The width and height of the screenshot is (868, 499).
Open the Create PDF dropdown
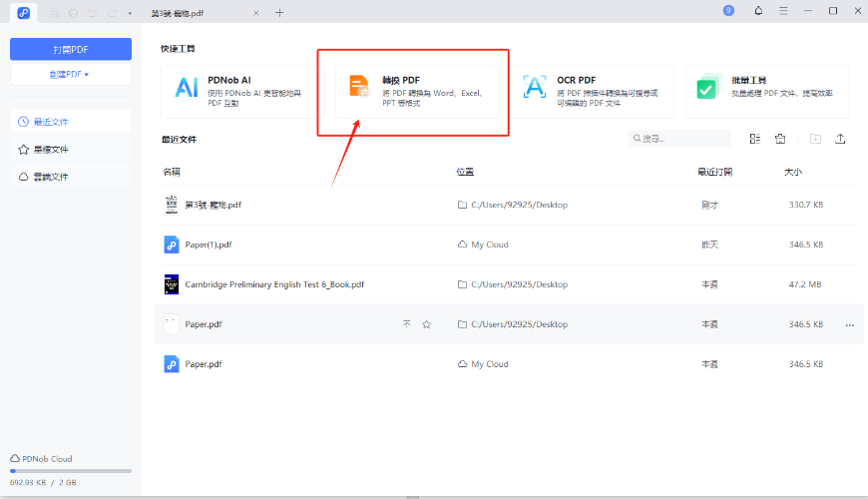[71, 75]
